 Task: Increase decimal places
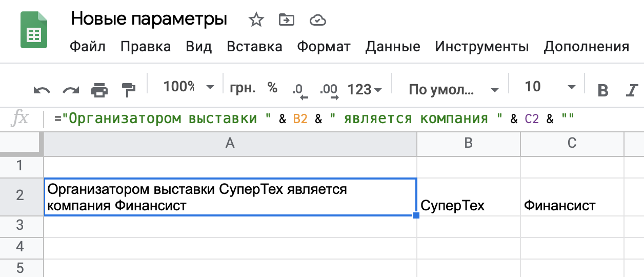tap(329, 90)
